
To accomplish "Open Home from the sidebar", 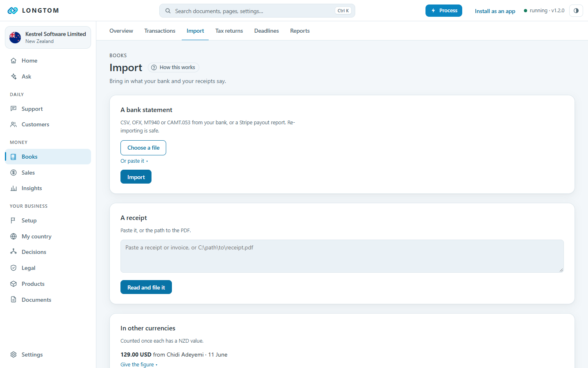I will (x=48, y=61).
